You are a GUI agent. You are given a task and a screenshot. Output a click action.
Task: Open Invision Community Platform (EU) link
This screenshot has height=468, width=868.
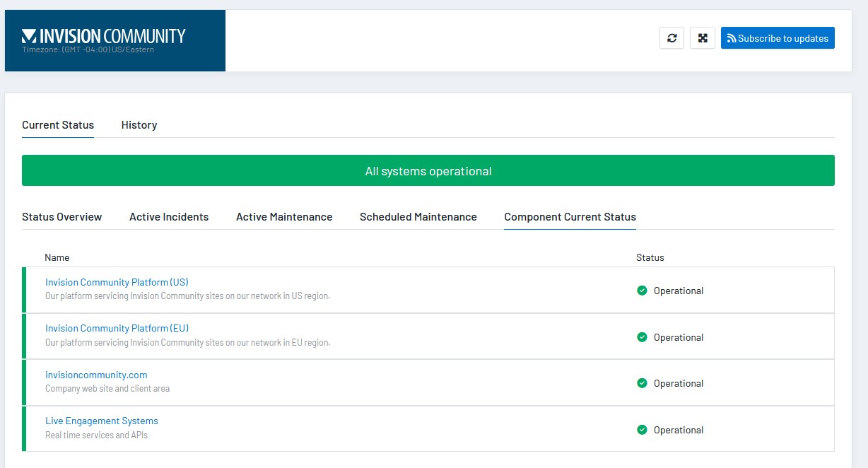[x=117, y=328]
